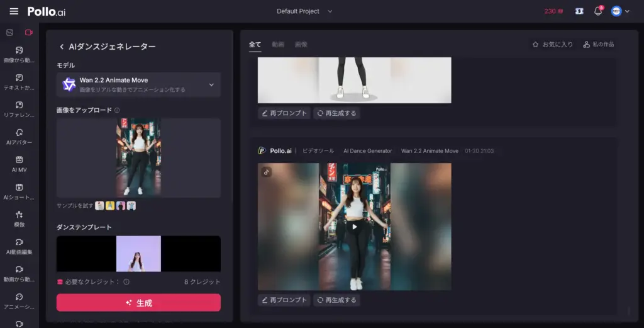Click the info icon beside 画像をアップロード
This screenshot has width=644, height=328.
pos(118,110)
